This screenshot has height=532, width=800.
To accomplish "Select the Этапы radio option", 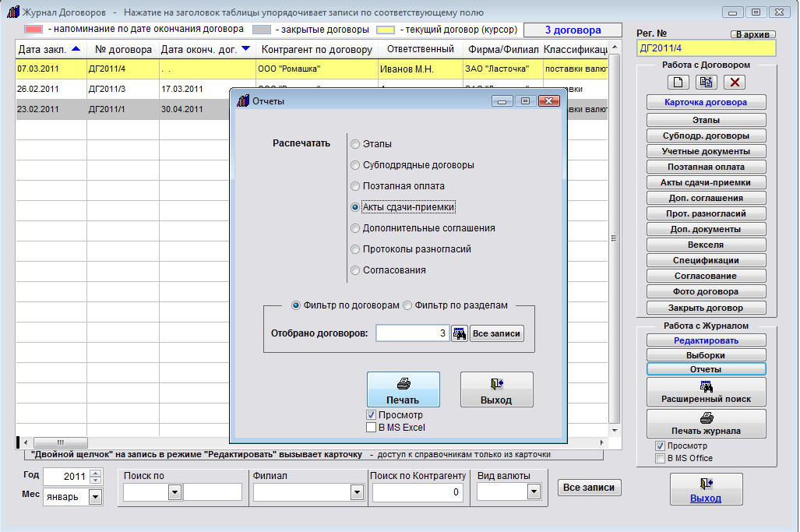I will [355, 144].
